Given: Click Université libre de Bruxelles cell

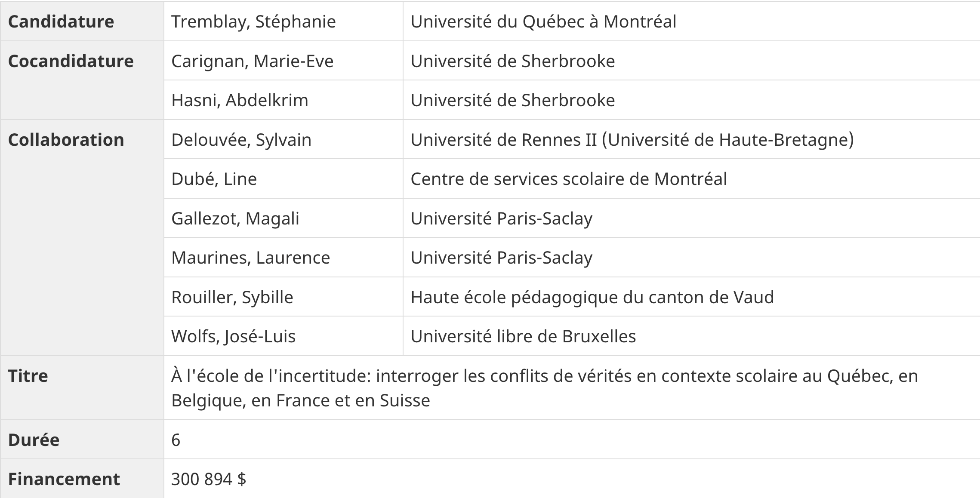Looking at the screenshot, I should pyautogui.click(x=523, y=336).
